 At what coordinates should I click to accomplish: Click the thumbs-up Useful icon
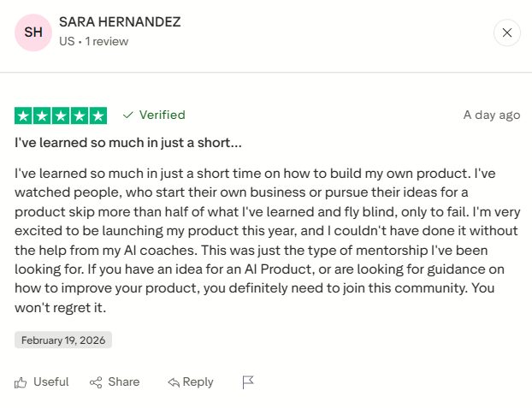[x=21, y=382]
